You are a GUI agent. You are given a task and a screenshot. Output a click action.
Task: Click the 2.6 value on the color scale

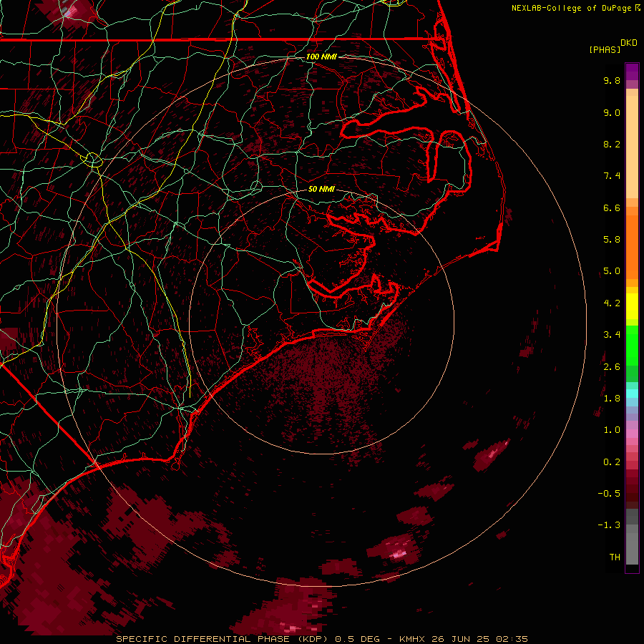click(x=612, y=367)
